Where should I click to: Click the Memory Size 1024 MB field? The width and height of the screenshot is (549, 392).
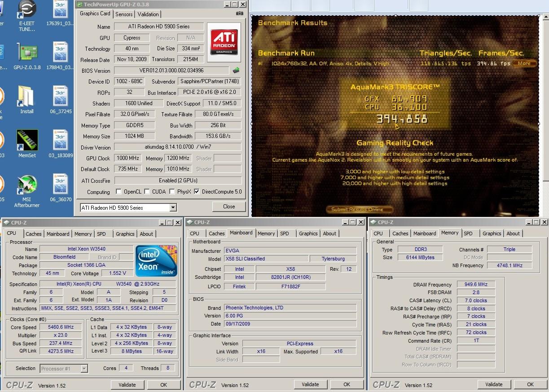(x=135, y=136)
